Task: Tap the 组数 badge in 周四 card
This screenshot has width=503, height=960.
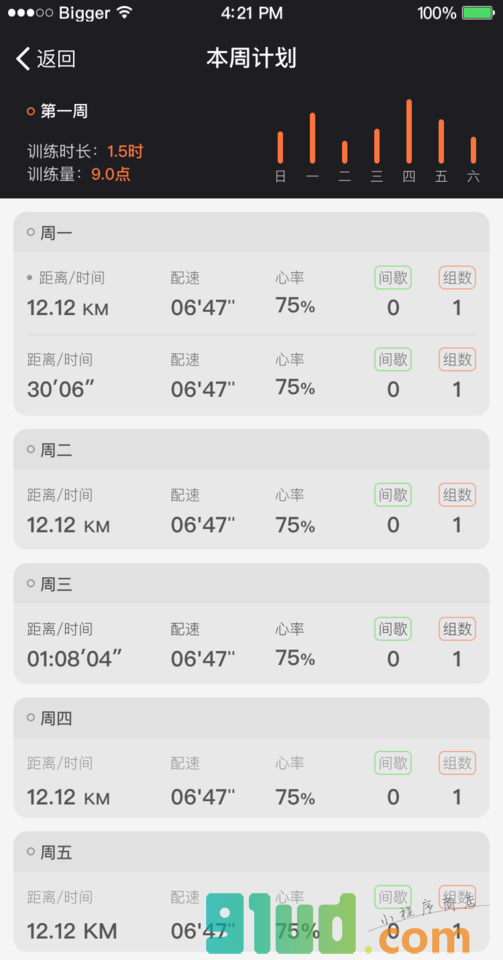Action: (x=457, y=763)
